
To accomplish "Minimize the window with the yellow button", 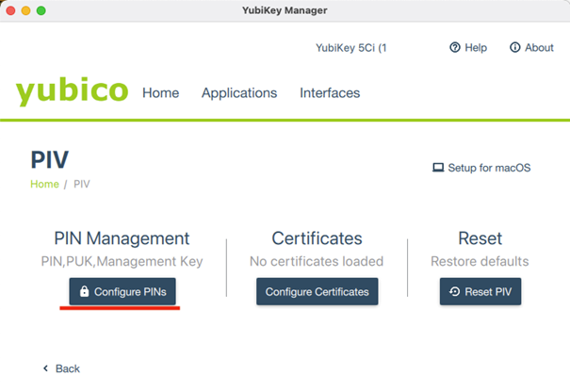I will [26, 10].
